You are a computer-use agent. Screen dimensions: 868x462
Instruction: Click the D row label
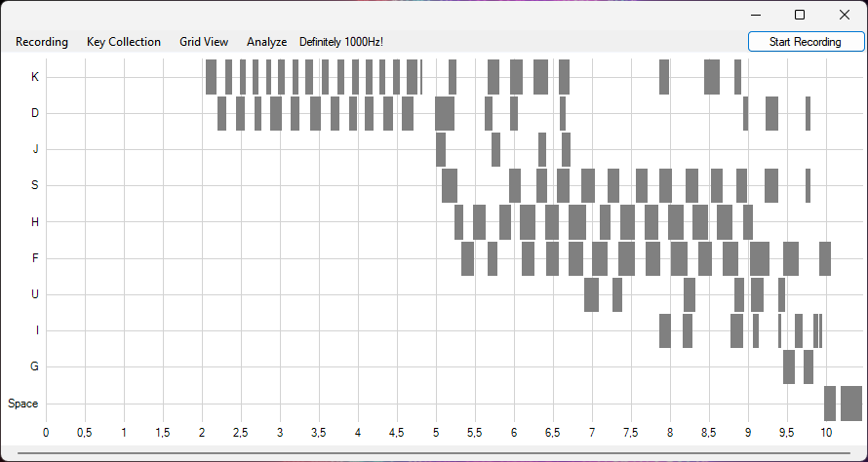pyautogui.click(x=35, y=113)
